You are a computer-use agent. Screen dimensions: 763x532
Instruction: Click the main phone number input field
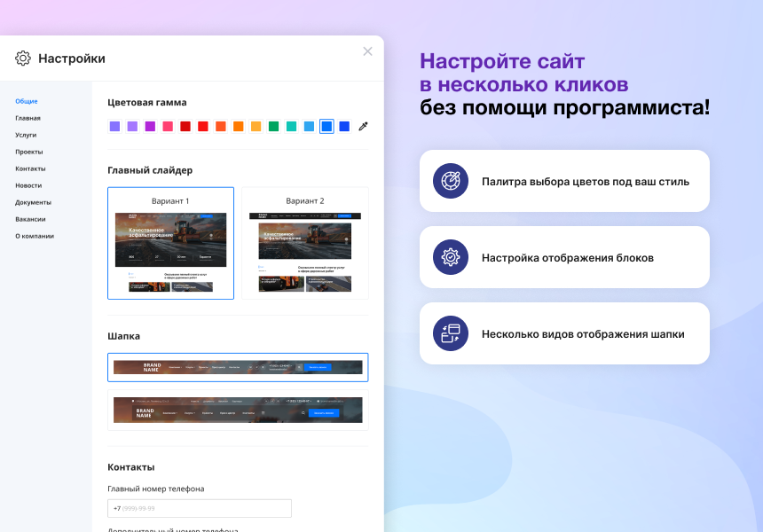click(200, 508)
